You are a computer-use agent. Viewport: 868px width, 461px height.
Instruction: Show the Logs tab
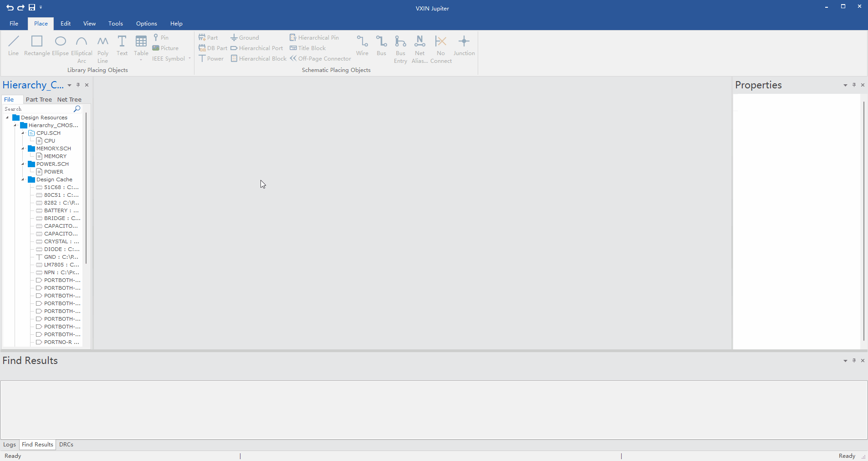tap(10, 445)
